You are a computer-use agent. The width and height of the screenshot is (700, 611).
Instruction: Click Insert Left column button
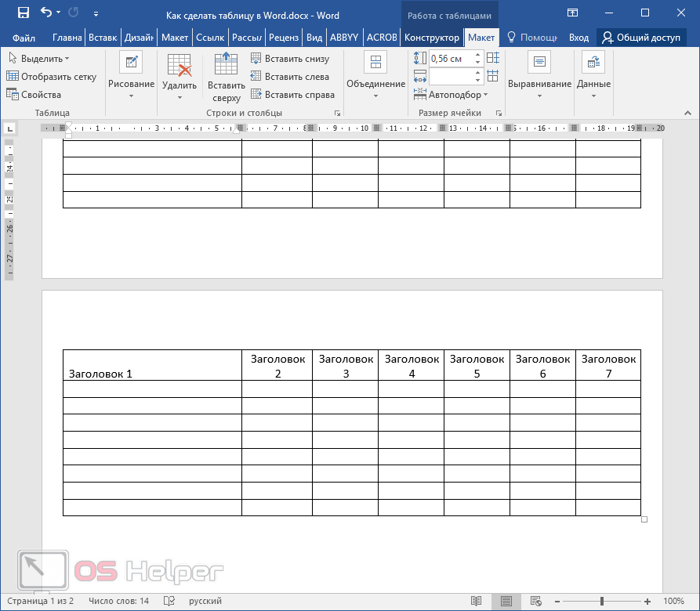click(290, 77)
